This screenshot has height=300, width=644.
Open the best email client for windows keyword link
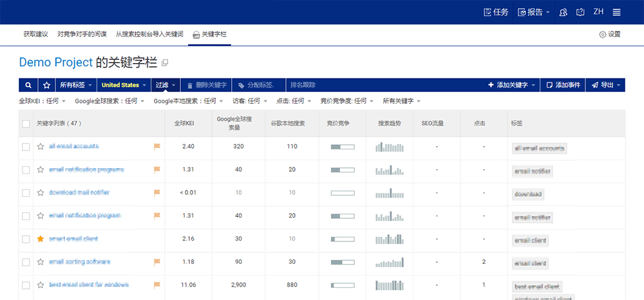coord(89,285)
